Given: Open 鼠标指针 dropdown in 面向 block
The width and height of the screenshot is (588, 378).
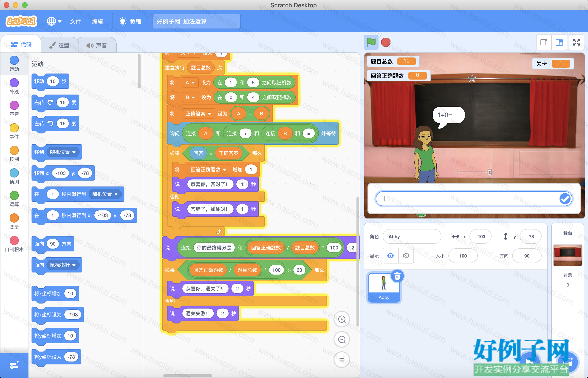Looking at the screenshot, I should (x=63, y=265).
